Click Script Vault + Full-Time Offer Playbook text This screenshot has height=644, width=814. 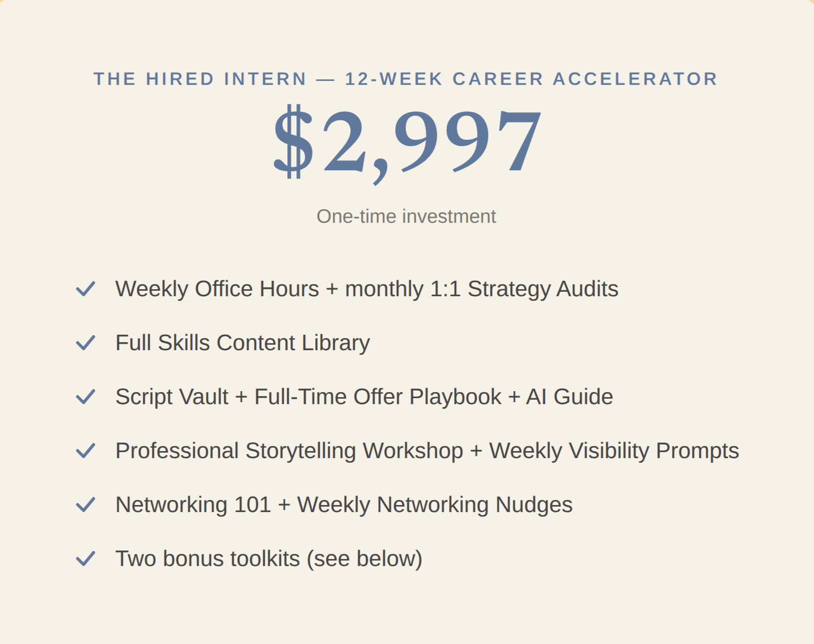pos(308,397)
